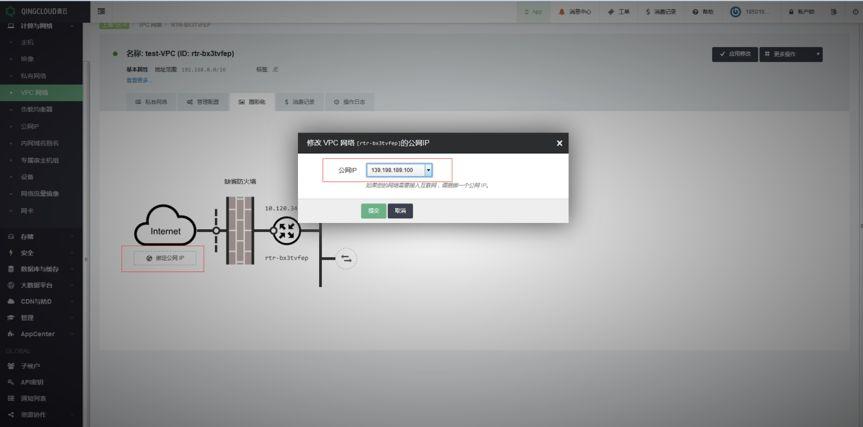The height and width of the screenshot is (427, 863).
Task: Click the green submit button in dialog
Action: pyautogui.click(x=373, y=211)
